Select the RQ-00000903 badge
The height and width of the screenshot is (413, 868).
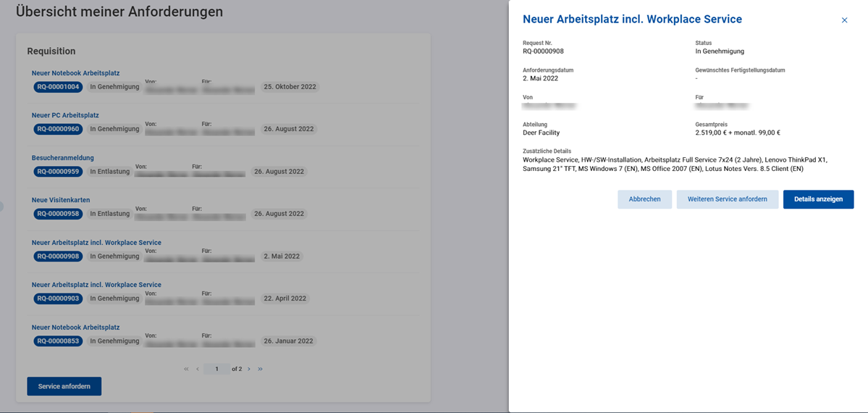coord(58,299)
